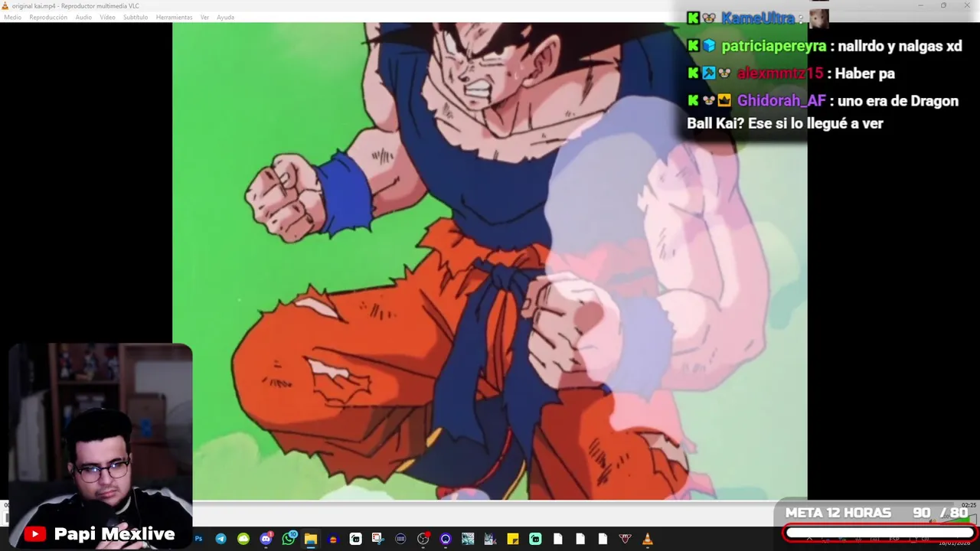Image resolution: width=980 pixels, height=551 pixels.
Task: Open File Explorer from the taskbar
Action: point(311,539)
